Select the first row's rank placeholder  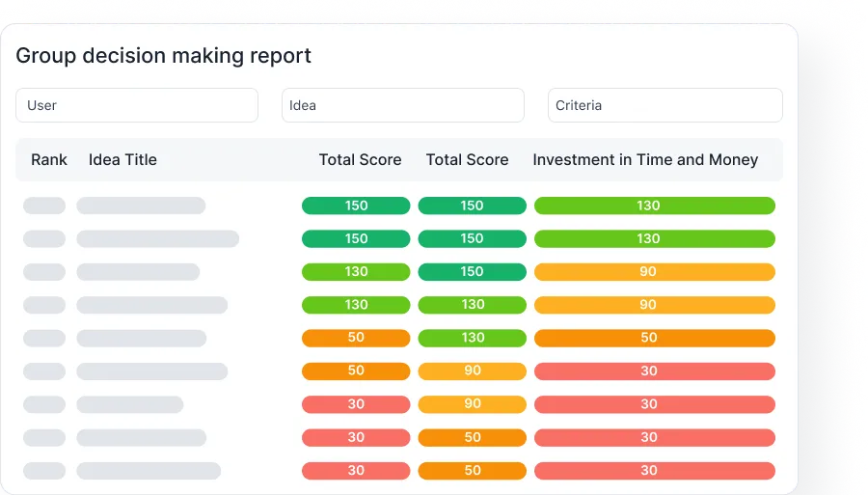click(x=44, y=206)
